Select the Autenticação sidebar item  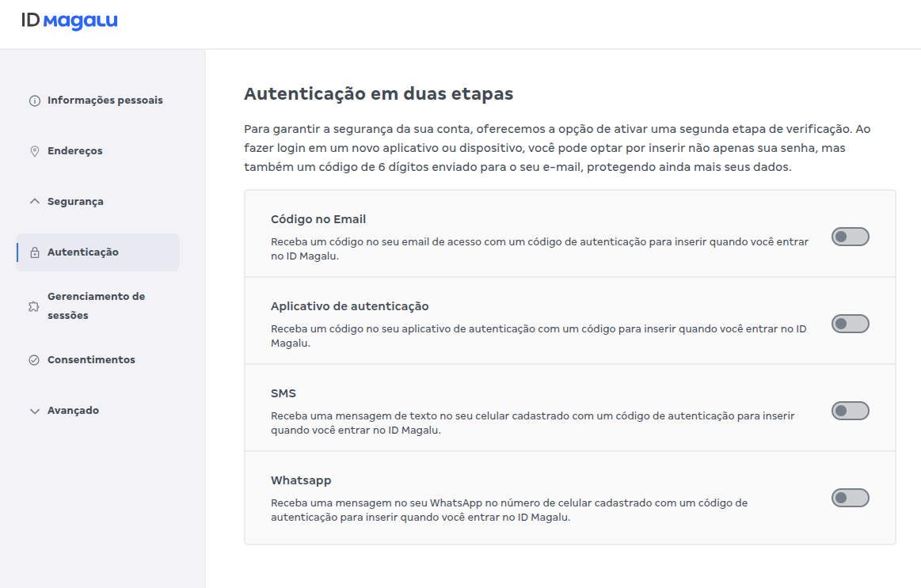tap(83, 252)
